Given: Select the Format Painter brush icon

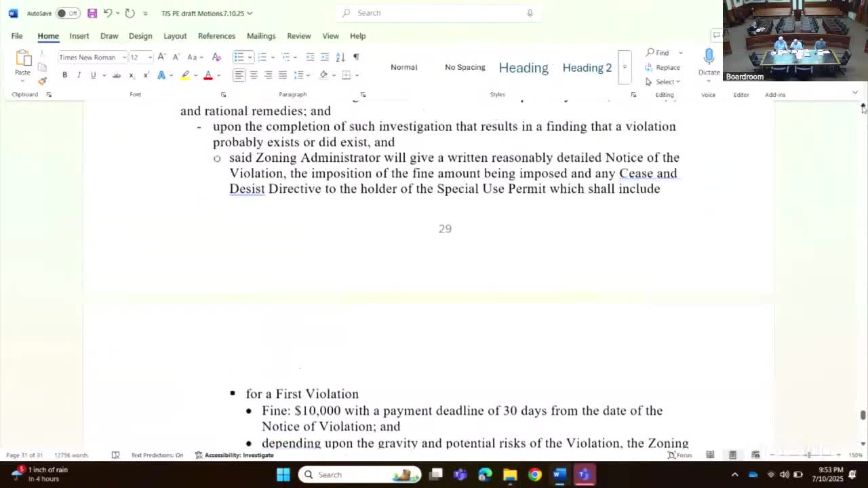Looking at the screenshot, I should tap(42, 81).
